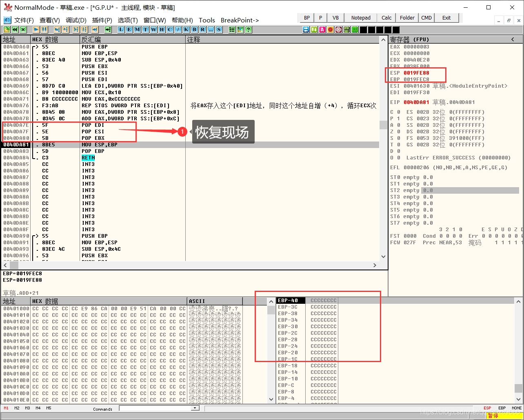
Task: Click the VB button
Action: coord(335,18)
